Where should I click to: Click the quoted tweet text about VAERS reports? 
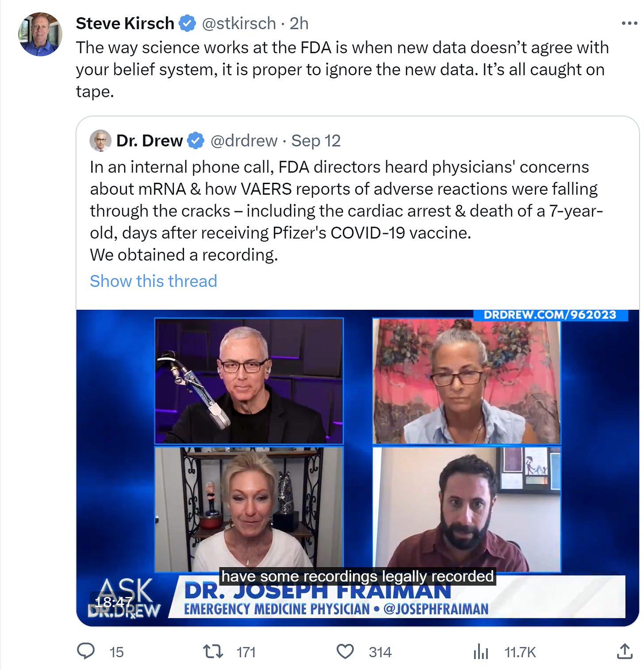tap(346, 211)
